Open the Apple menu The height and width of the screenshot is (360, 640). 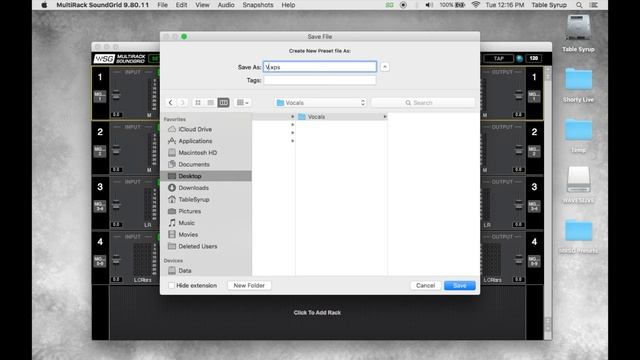(x=44, y=5)
